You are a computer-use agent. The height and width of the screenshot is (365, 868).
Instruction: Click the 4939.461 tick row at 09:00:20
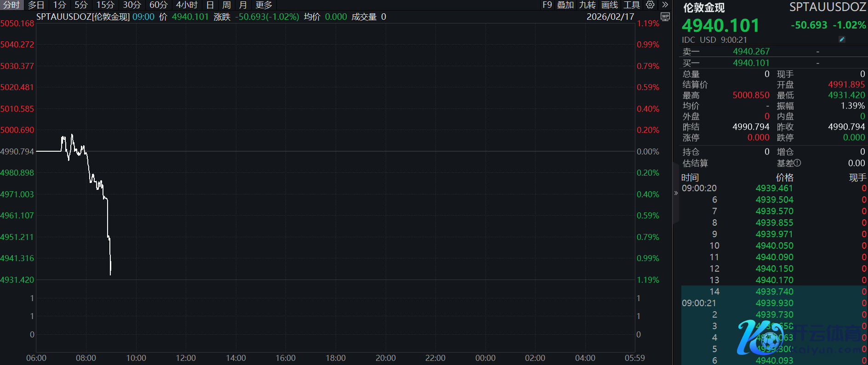click(774, 188)
